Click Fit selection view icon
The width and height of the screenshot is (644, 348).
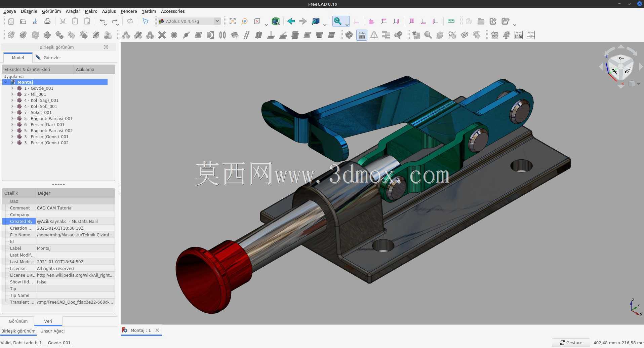coord(245,22)
